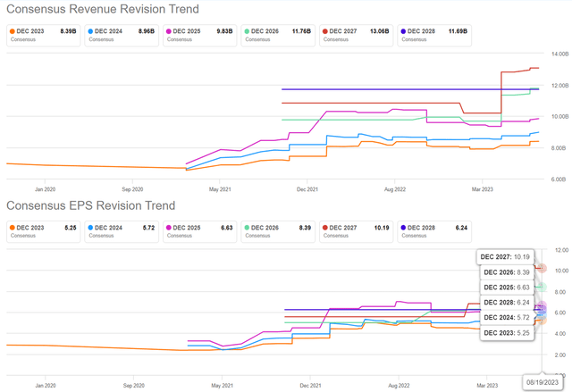Click the Mar 2023 label on revenue chart axis

tap(483, 189)
